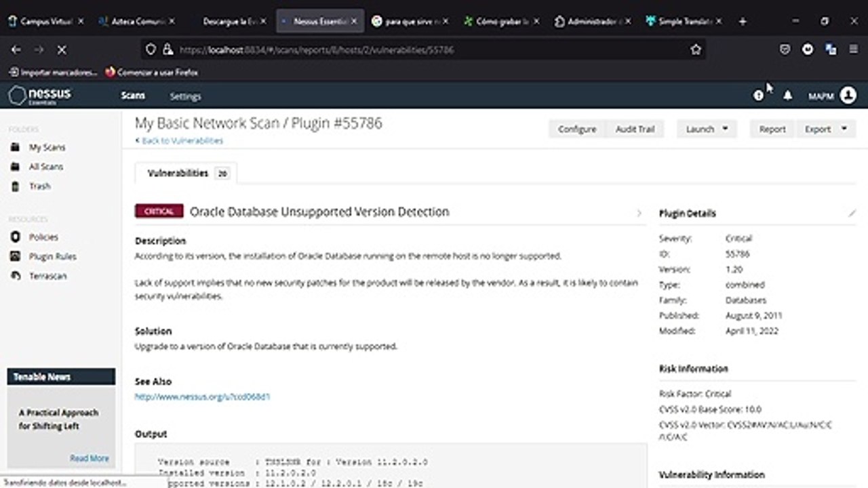Open the Pocket icon in Firefox toolbar

785,49
